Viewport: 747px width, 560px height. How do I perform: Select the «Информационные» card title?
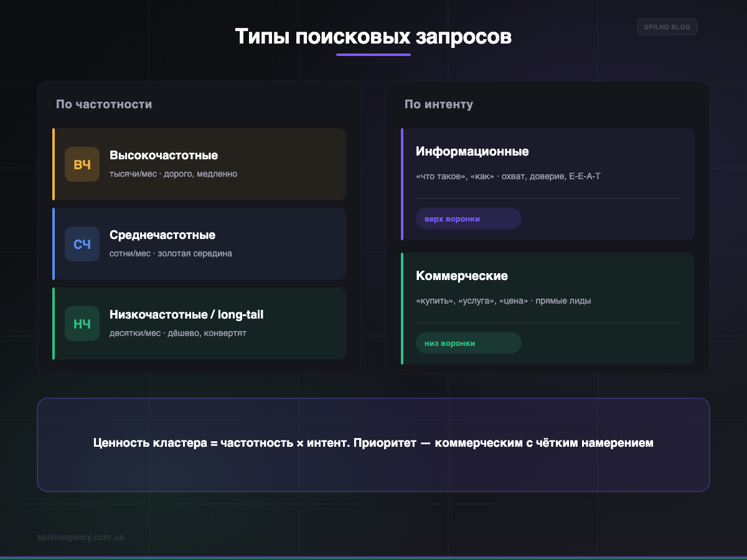pyautogui.click(x=472, y=151)
